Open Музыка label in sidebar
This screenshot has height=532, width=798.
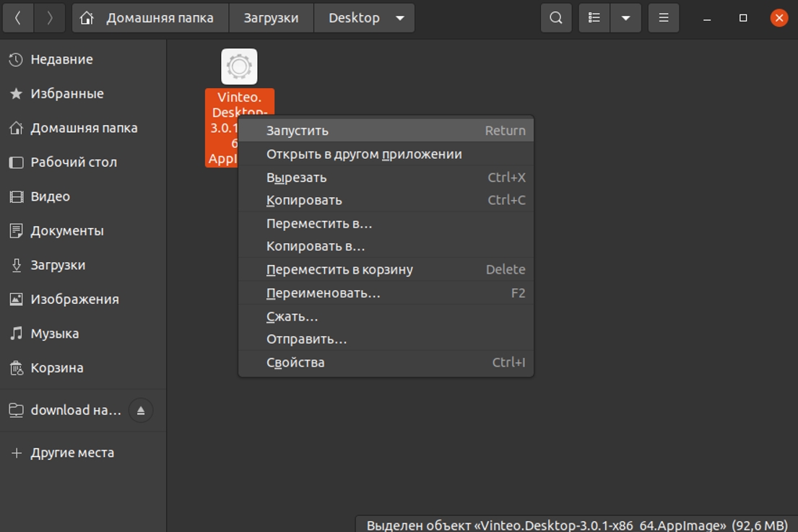pyautogui.click(x=55, y=333)
